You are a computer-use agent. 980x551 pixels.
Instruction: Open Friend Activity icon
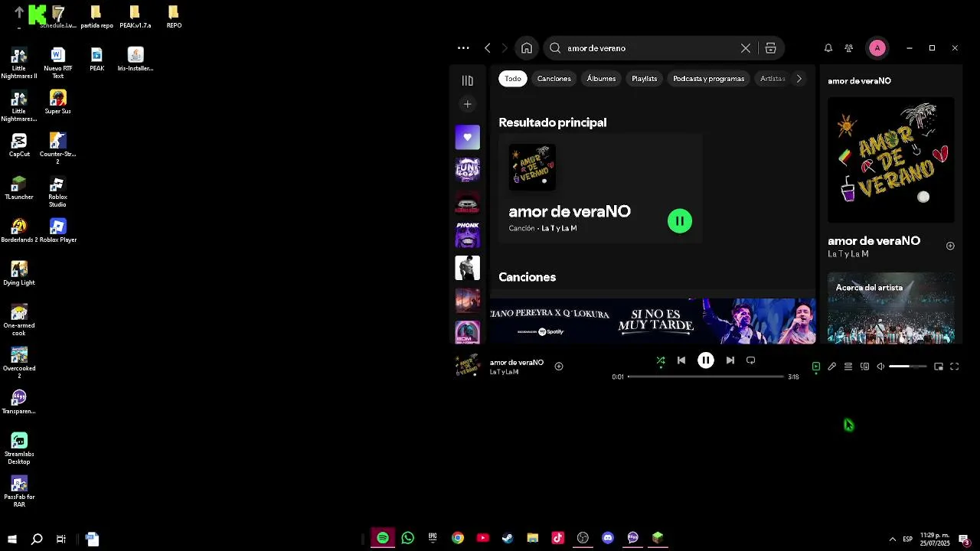click(849, 48)
